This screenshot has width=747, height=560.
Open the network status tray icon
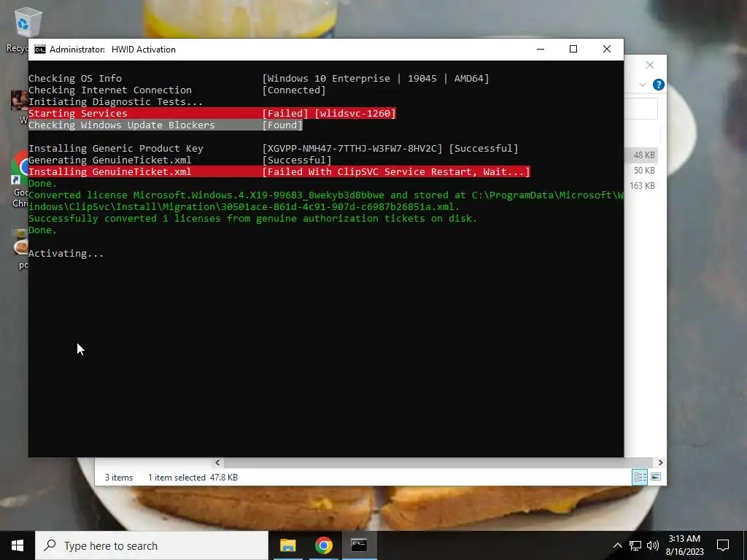[635, 545]
